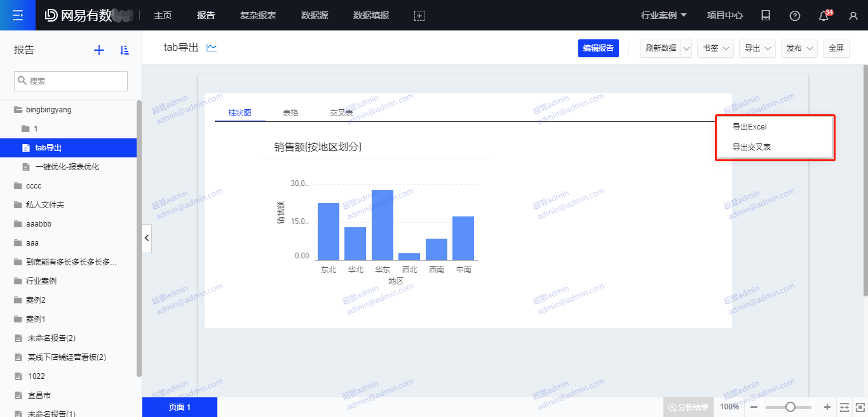Open the 行业案例 project dropdown
Screen dimensions: 868x417
coord(664,15)
